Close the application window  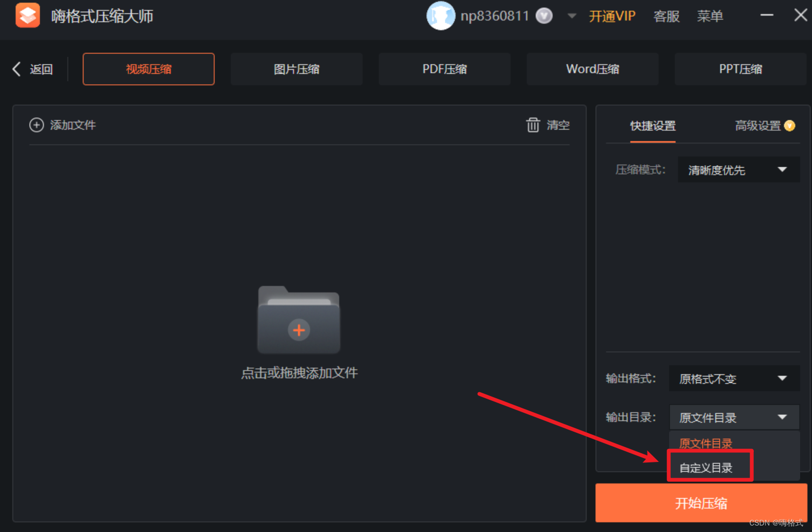[801, 15]
